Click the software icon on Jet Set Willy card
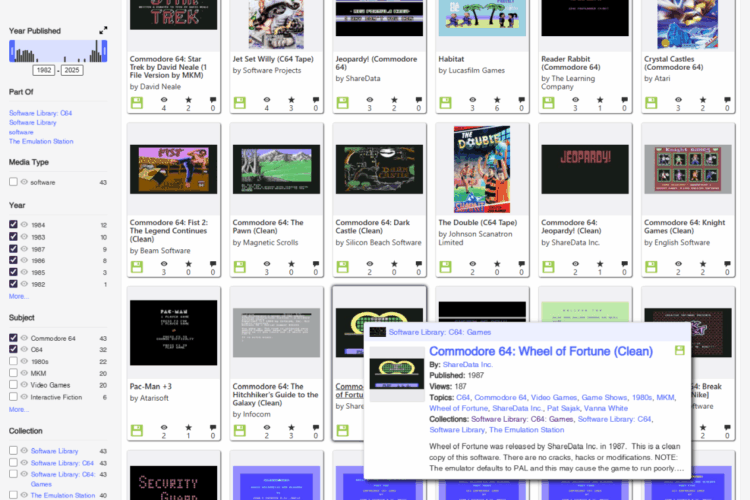 pyautogui.click(x=240, y=103)
